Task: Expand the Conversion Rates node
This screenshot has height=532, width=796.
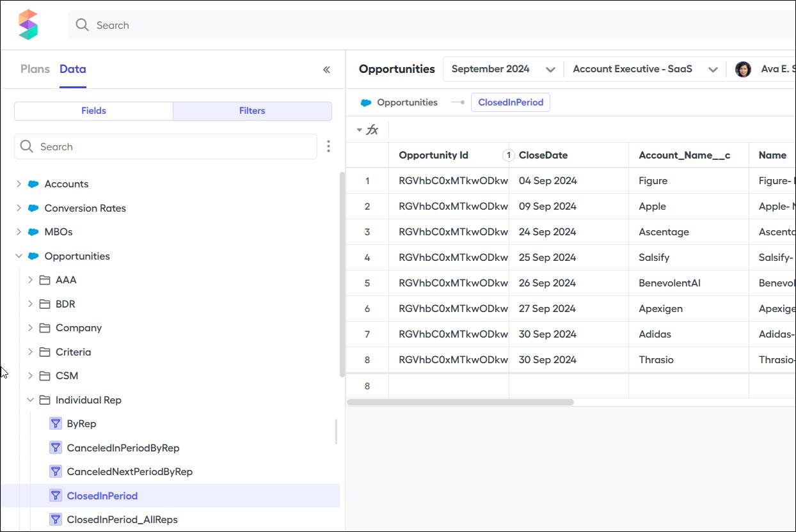Action: click(x=19, y=208)
